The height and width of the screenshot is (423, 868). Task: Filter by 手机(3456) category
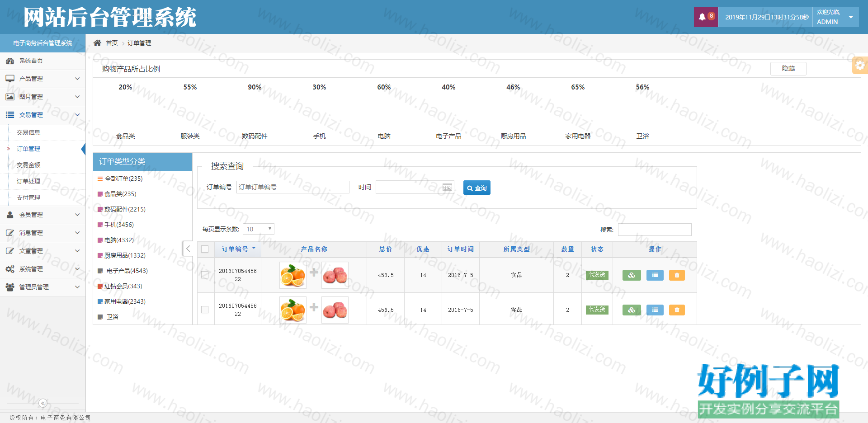point(119,225)
